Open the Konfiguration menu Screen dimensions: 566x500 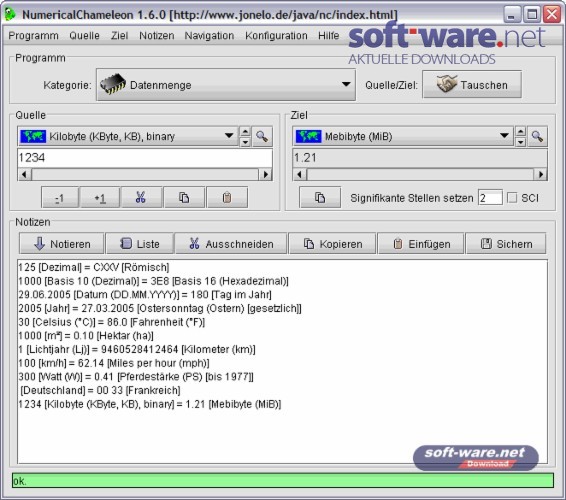[x=276, y=36]
